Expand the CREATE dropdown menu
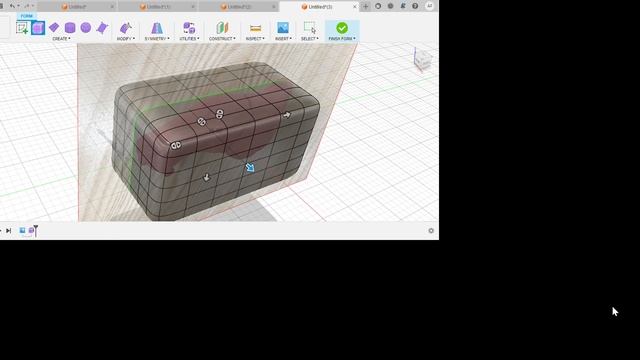 tap(61, 38)
